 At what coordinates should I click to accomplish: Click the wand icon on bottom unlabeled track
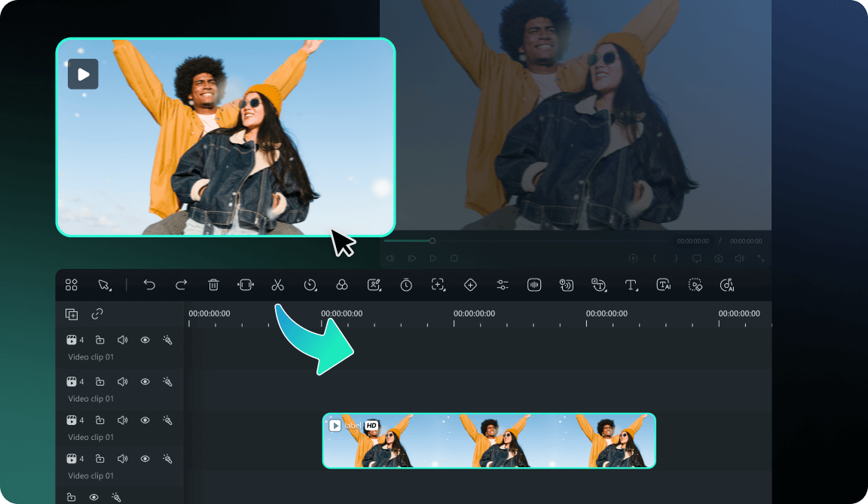tap(116, 497)
